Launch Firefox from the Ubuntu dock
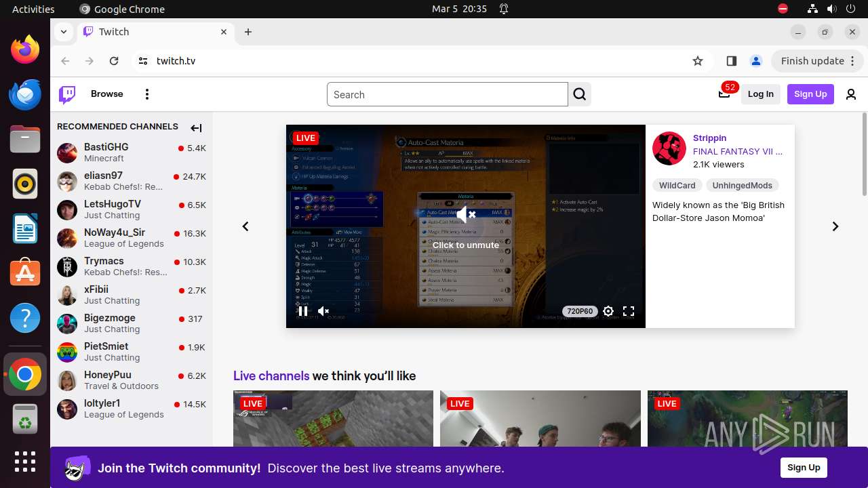 (x=25, y=49)
